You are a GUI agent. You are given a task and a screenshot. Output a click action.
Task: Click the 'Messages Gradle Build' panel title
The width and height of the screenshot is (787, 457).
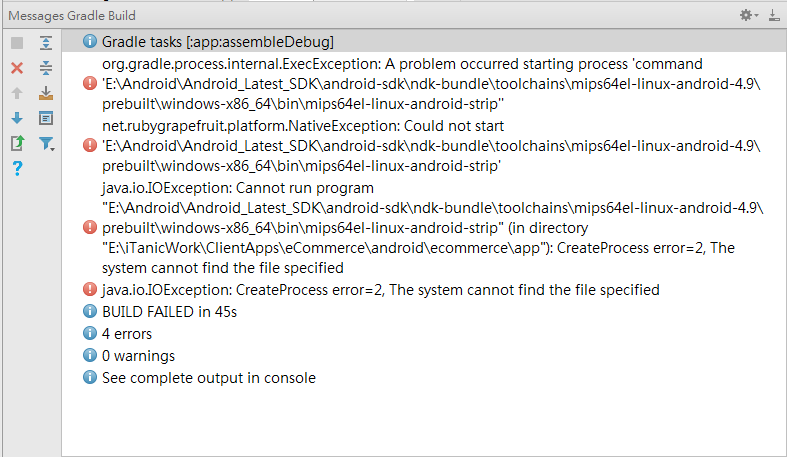72,15
